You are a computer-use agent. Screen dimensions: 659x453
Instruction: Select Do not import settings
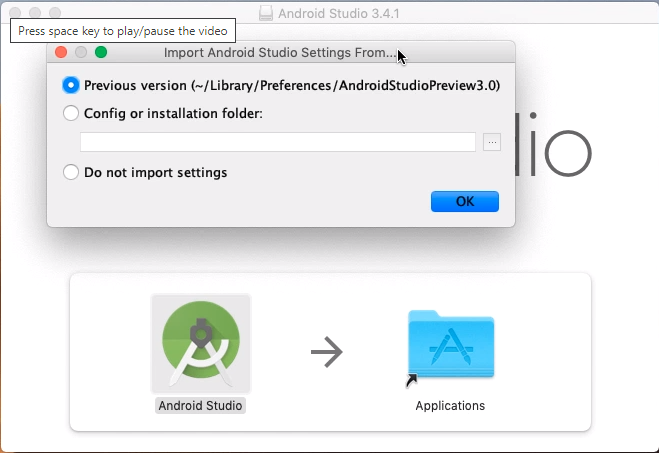(x=71, y=172)
